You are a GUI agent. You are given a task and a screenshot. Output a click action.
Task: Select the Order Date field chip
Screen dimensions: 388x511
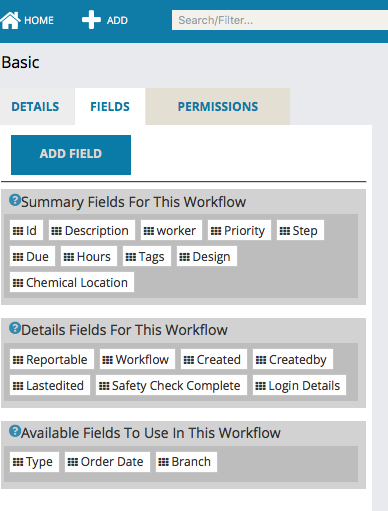[x=107, y=462]
